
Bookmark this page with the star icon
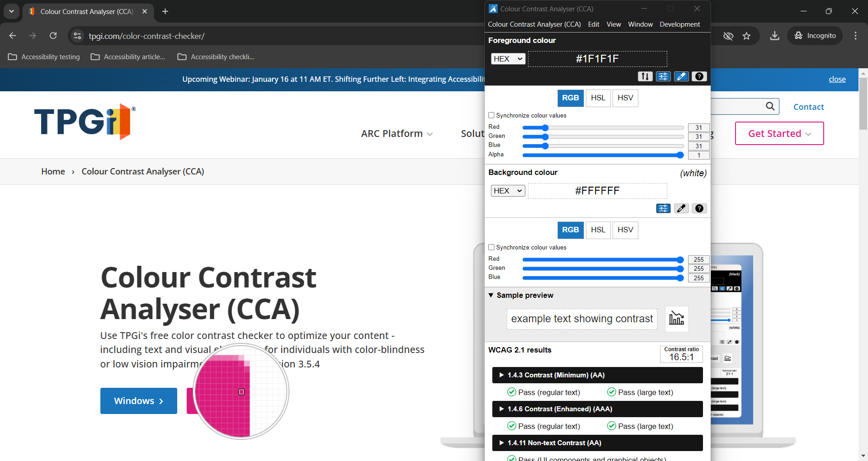[746, 36]
